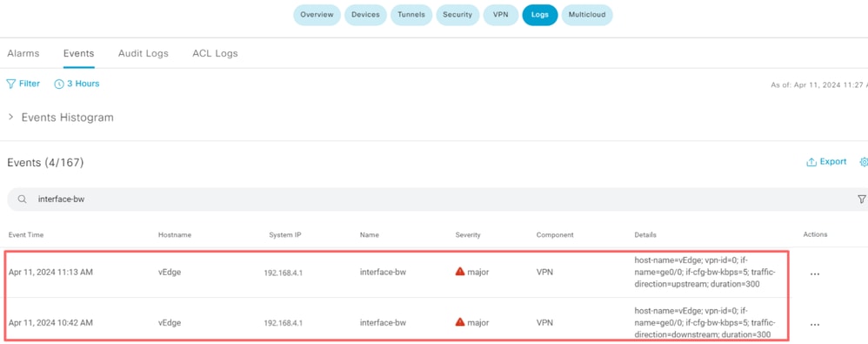Open the actions ellipsis for the 10:42 AM event
Image resolution: width=868 pixels, height=344 pixels.
tap(814, 325)
